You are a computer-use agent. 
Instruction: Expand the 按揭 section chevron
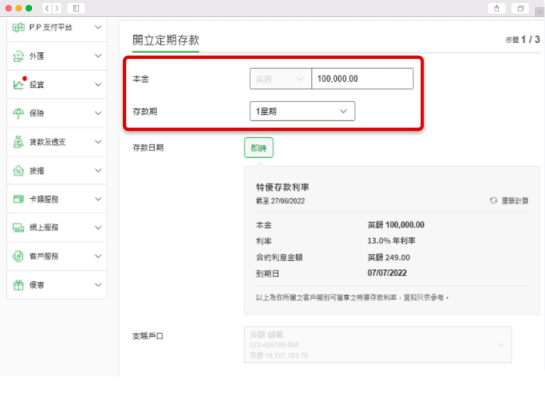[98, 170]
